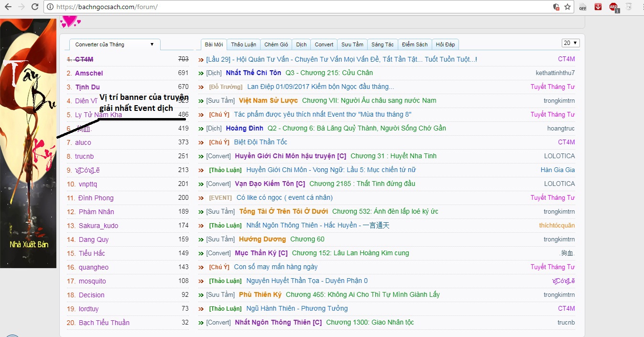This screenshot has width=644, height=337.
Task: Open the site information icon in address bar
Action: [50, 7]
